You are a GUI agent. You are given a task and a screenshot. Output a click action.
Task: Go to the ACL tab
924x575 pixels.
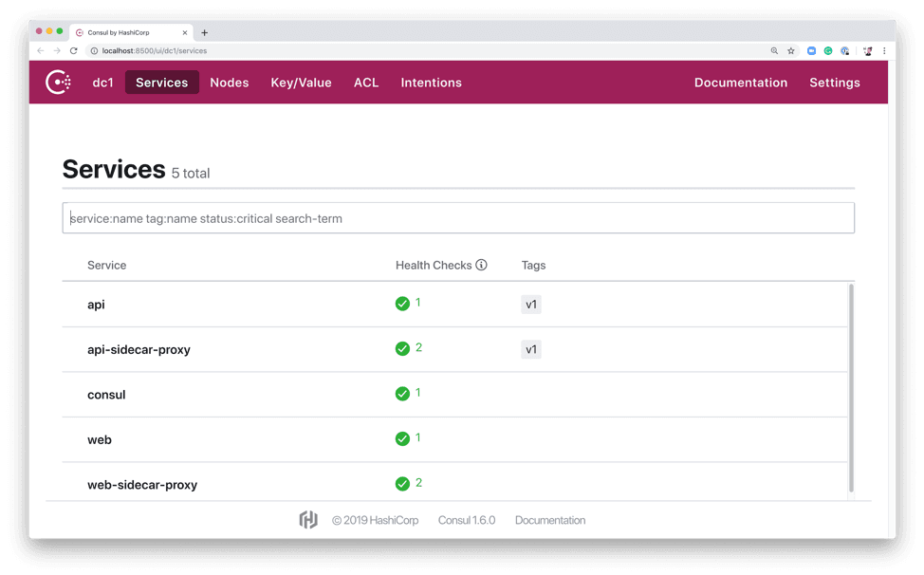[366, 83]
